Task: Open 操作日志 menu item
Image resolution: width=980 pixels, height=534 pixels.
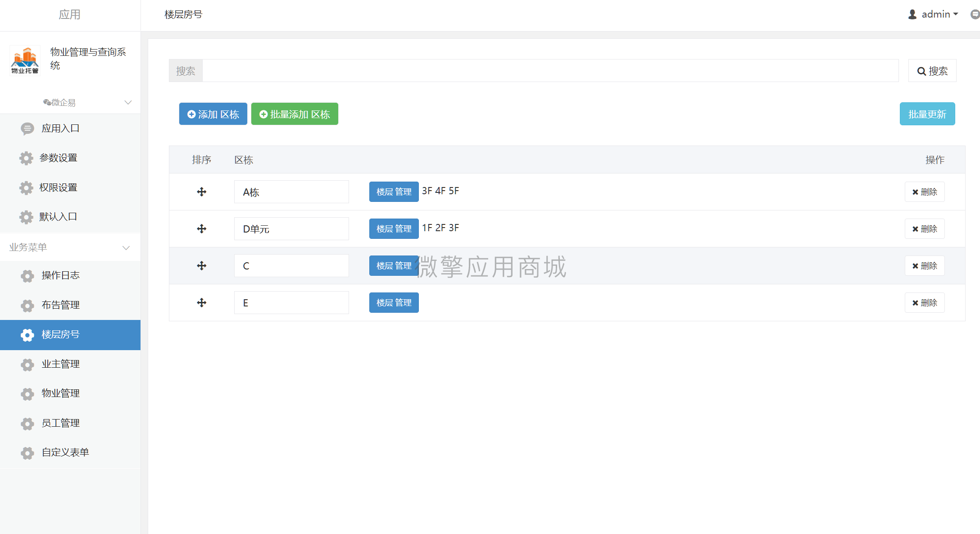Action: (70, 276)
